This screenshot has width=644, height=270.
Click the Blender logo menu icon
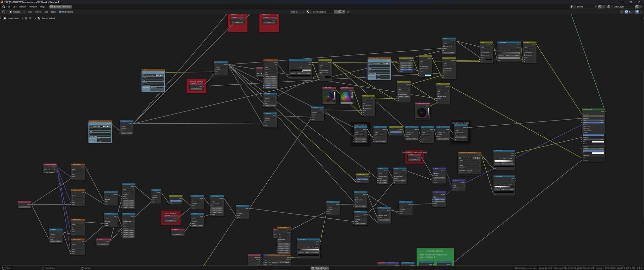3,7
